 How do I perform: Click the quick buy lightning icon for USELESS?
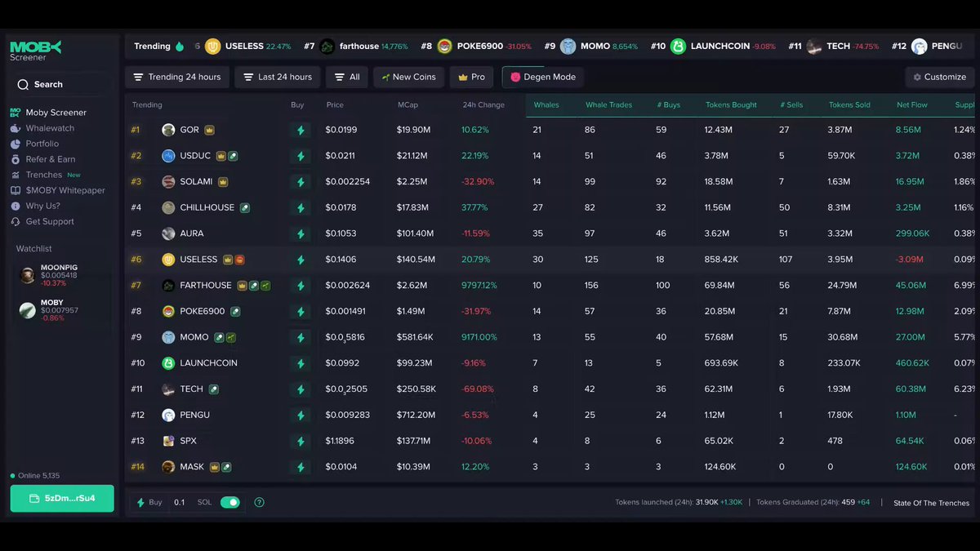(301, 260)
